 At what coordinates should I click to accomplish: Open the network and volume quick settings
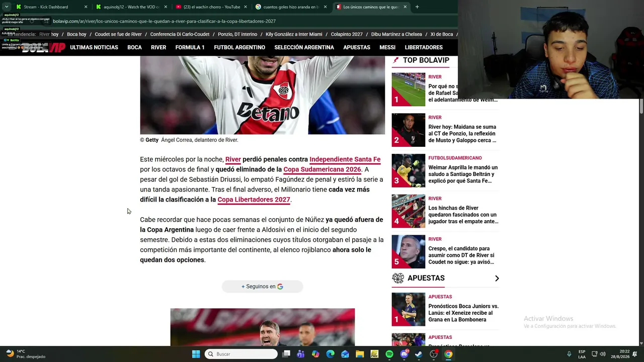pyautogui.click(x=598, y=354)
